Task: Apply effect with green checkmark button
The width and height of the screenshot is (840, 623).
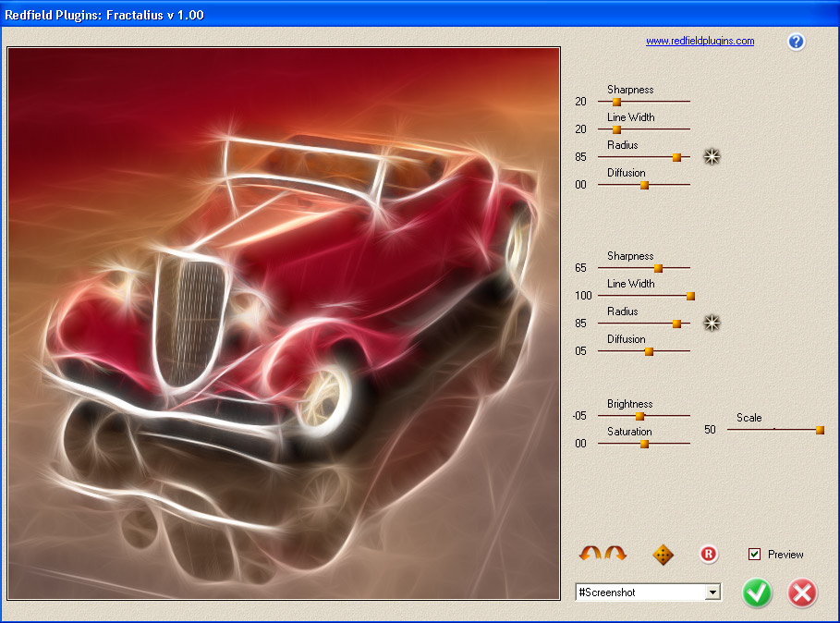Action: click(757, 592)
